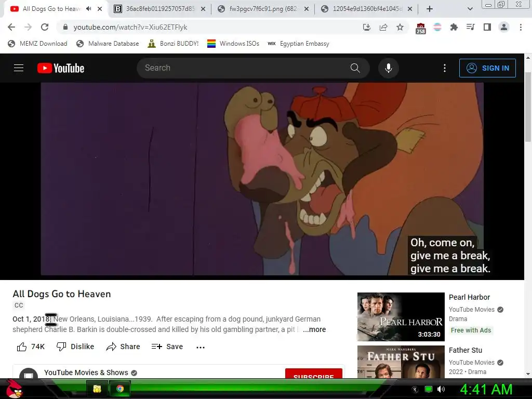
Task: Open the YouTube hamburger guide menu
Action: pos(19,68)
